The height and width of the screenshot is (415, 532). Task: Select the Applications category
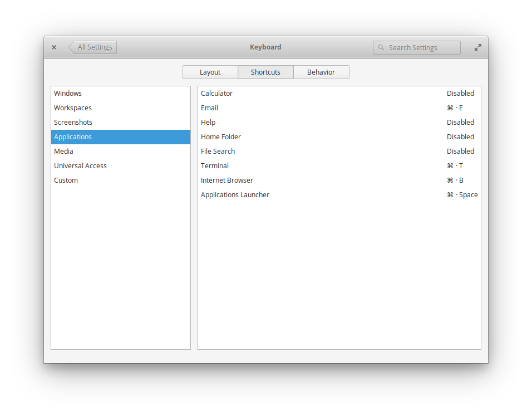click(120, 137)
